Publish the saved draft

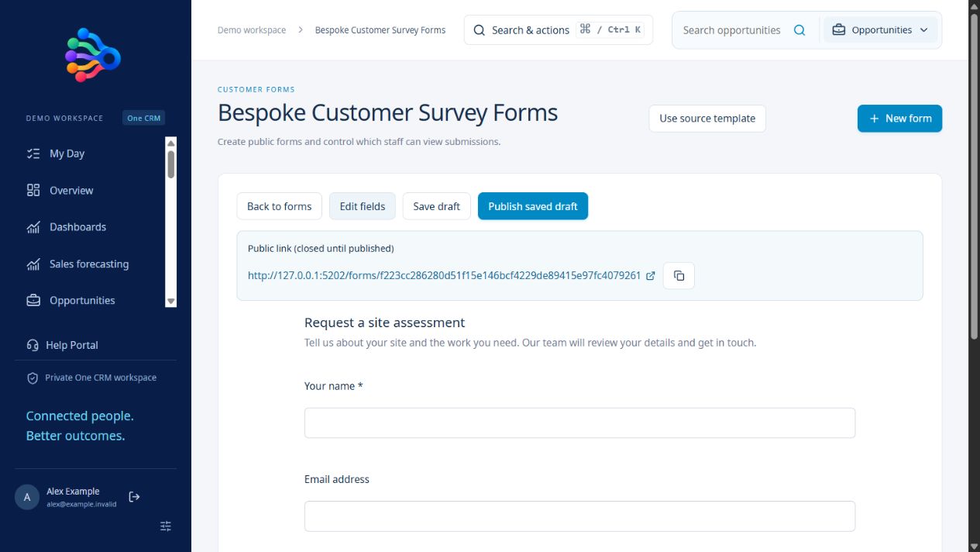[533, 206]
